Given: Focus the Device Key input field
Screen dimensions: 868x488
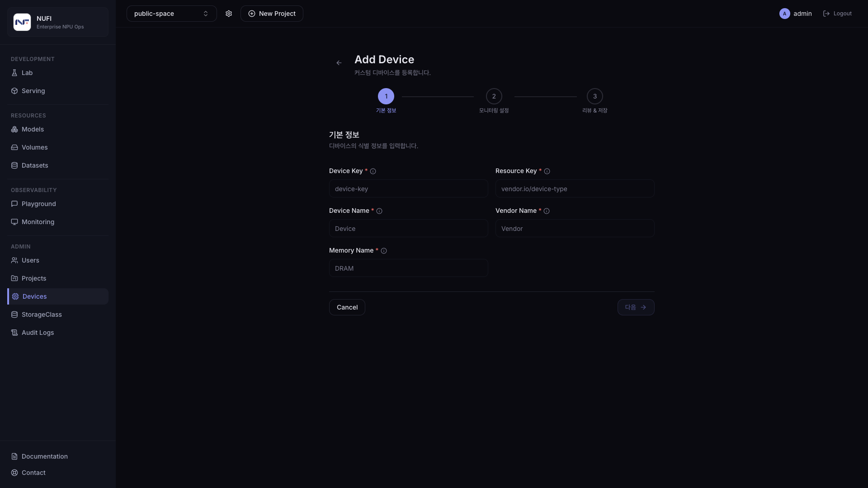Looking at the screenshot, I should point(409,188).
